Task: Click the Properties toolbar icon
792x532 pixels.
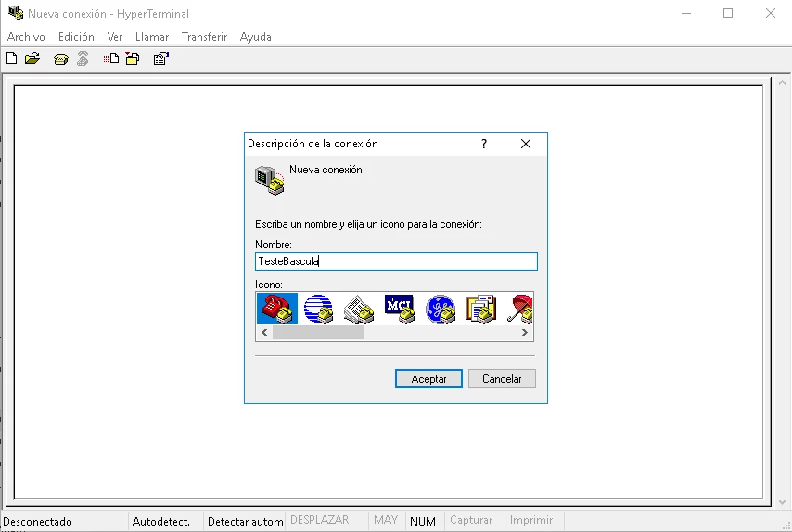Action: [161, 58]
